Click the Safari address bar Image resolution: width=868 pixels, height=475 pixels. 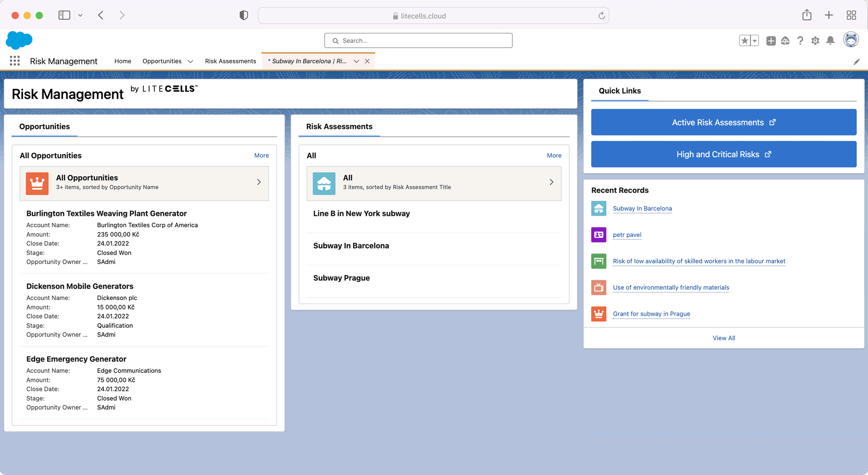434,16
